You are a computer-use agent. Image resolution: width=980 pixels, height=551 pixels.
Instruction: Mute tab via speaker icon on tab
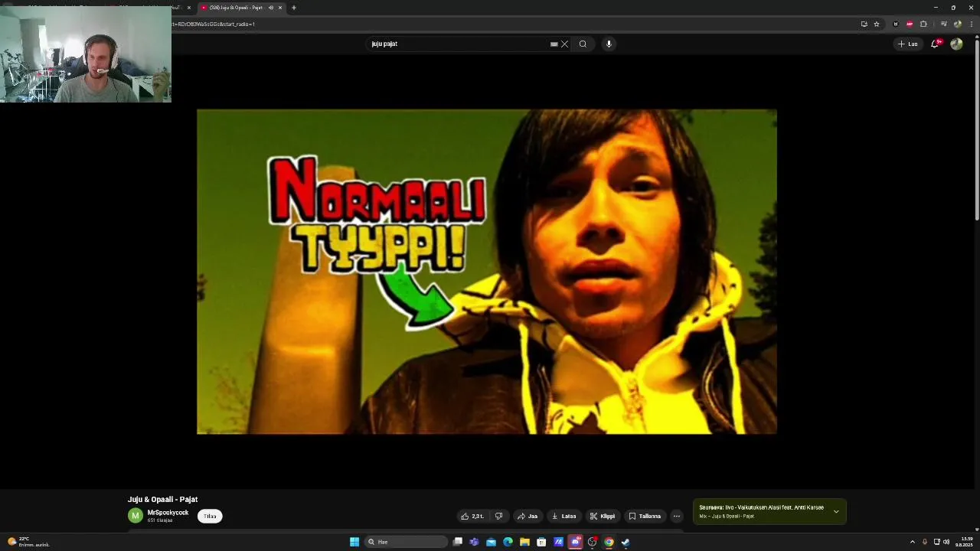[x=270, y=8]
